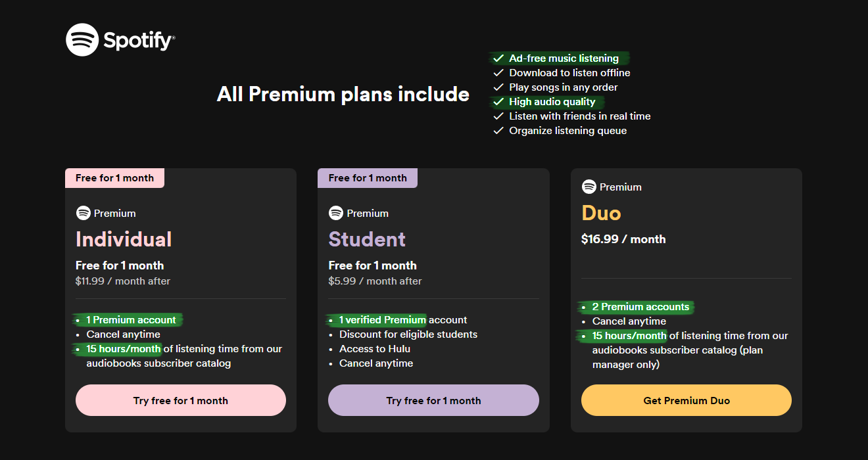
Task: Click the Spotify icon on the Student card
Action: (x=335, y=213)
